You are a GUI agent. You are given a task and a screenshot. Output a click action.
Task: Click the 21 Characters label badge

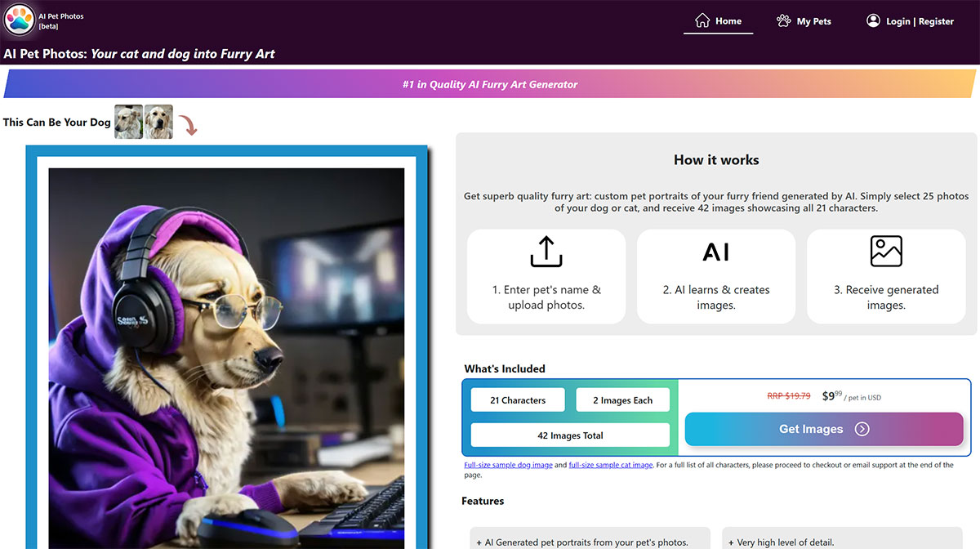[517, 399]
